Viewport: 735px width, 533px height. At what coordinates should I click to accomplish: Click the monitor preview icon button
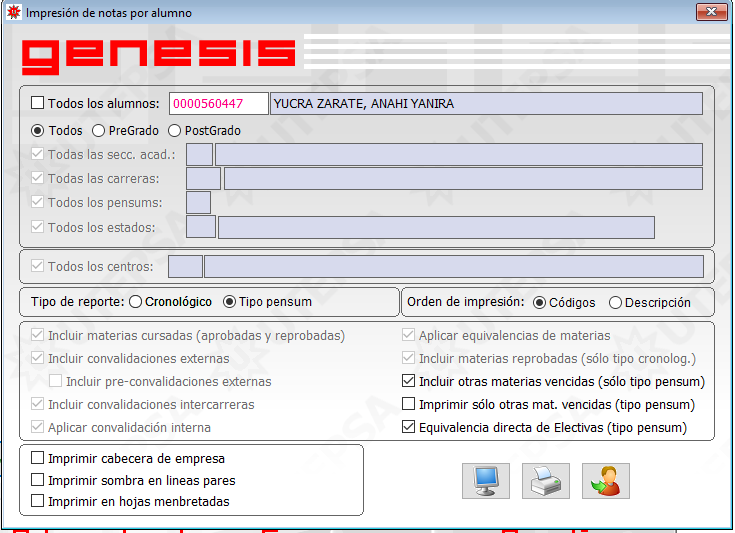(486, 481)
